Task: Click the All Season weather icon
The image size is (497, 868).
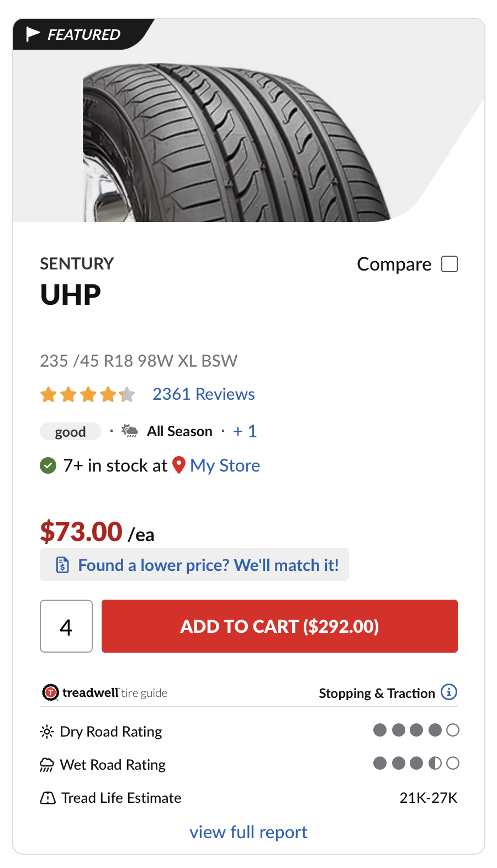Action: coord(130,431)
